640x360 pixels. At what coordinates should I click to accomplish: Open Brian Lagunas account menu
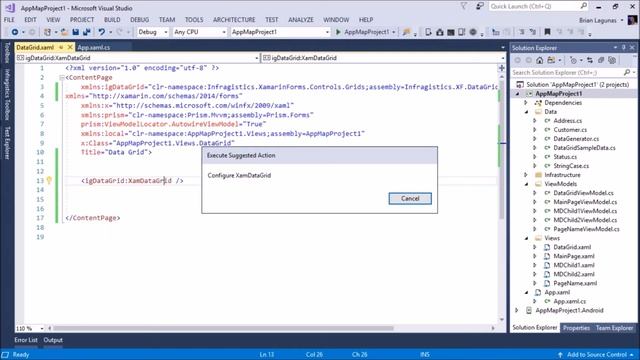tap(601, 20)
